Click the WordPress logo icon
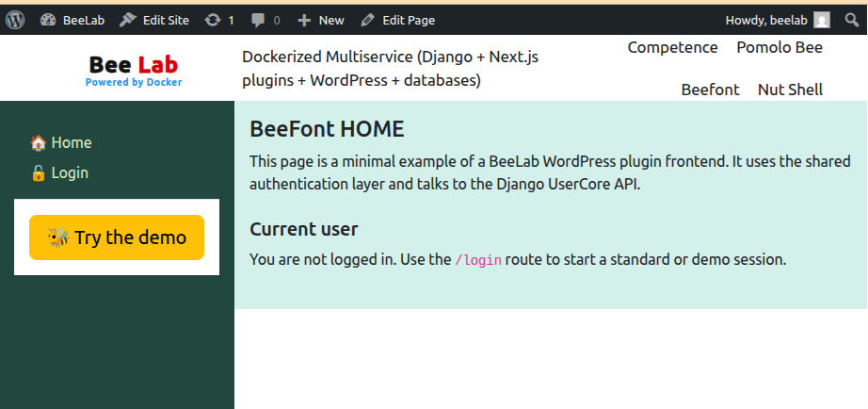This screenshot has height=409, width=868. (15, 20)
